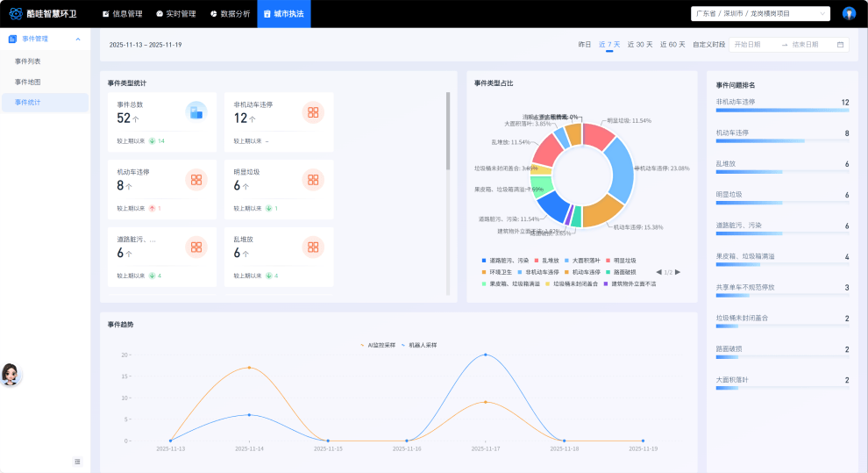Switch to the 数据分析 top menu
This screenshot has width=868, height=473.
(x=230, y=13)
